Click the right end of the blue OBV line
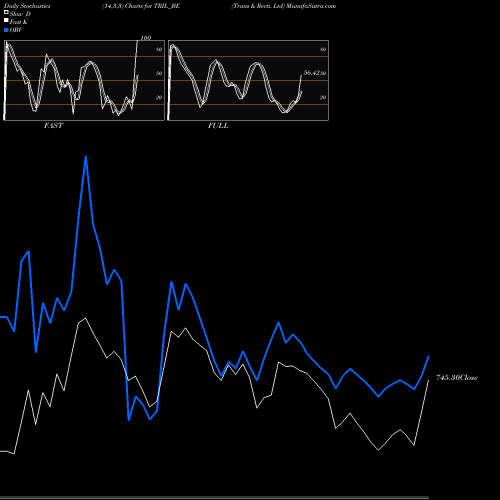This screenshot has height=500, width=500. click(429, 356)
